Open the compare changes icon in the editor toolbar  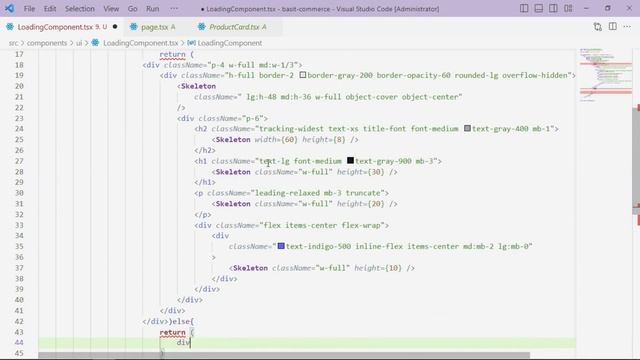598,27
